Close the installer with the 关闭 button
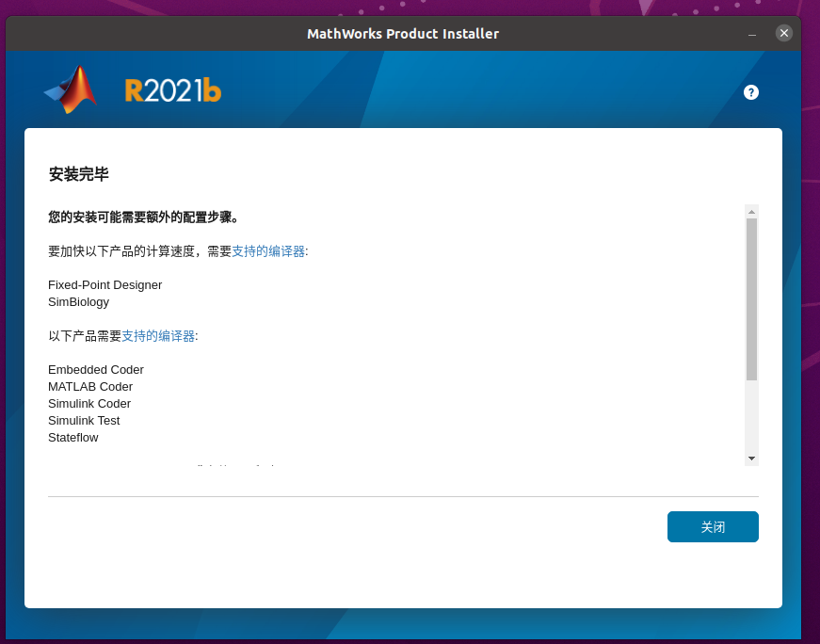The height and width of the screenshot is (644, 820). 713,527
